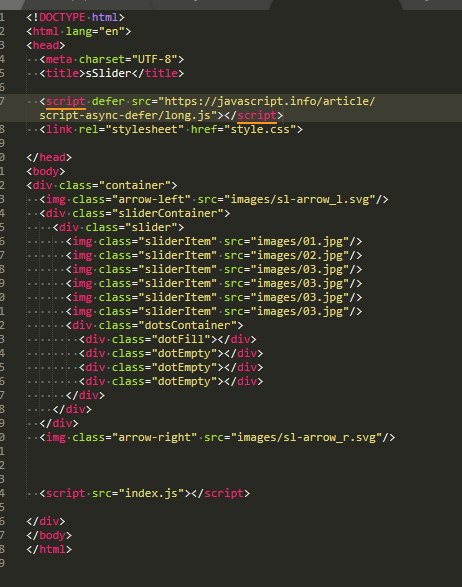Viewport: 462px width, 587px height.
Task: Click the DOCTYPE keyword on the first line
Action: coord(62,17)
